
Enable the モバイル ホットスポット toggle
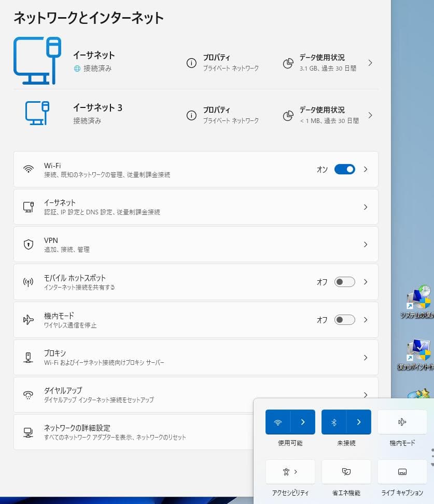pyautogui.click(x=344, y=282)
